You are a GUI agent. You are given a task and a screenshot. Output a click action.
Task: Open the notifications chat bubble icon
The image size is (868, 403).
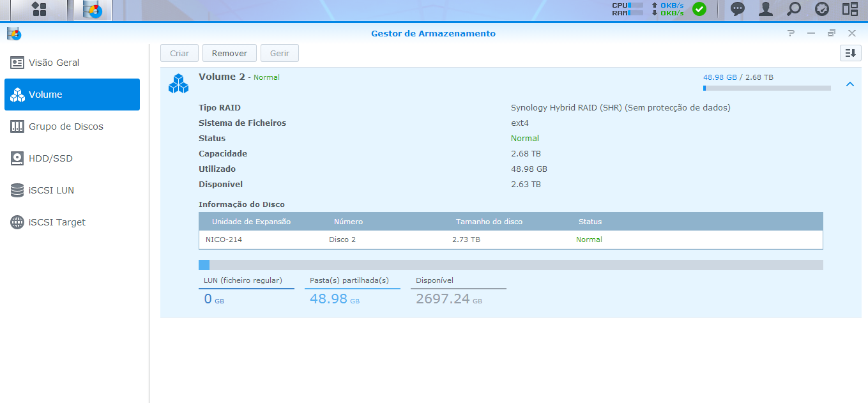pos(738,9)
